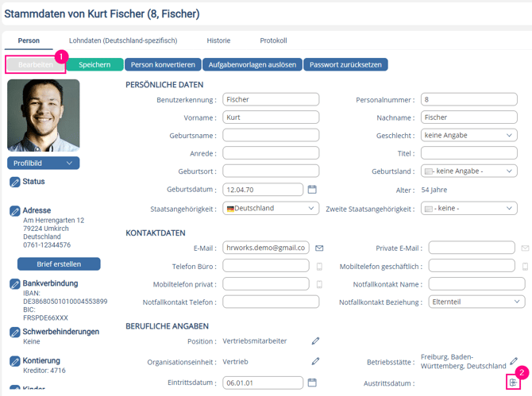This screenshot has width=532, height=396.
Task: Open Bankverbindung editor pencil icon
Action: pos(15,284)
